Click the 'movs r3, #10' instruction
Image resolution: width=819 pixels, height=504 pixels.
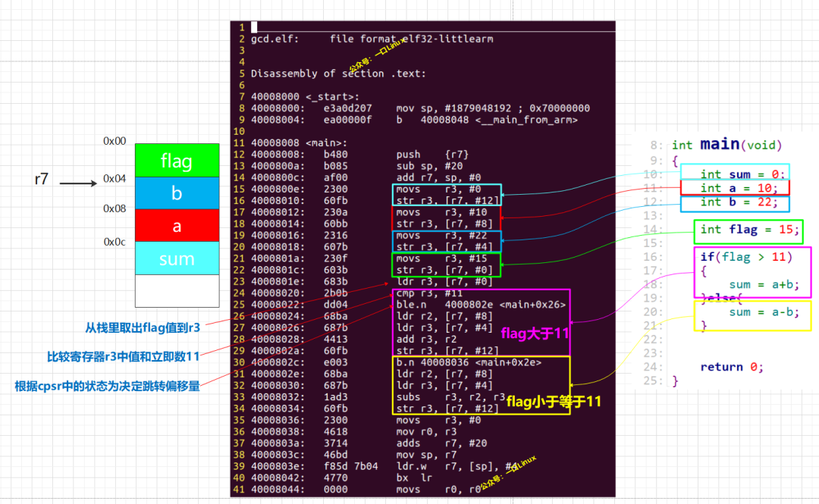pyautogui.click(x=441, y=212)
